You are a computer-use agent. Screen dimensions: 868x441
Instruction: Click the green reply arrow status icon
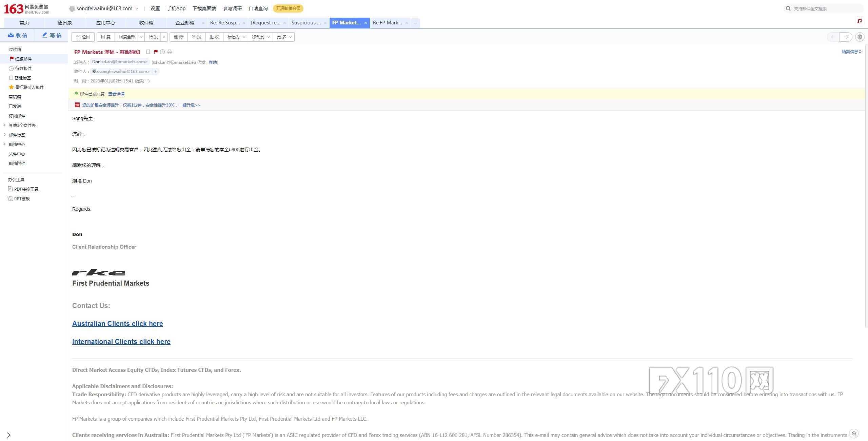point(76,94)
